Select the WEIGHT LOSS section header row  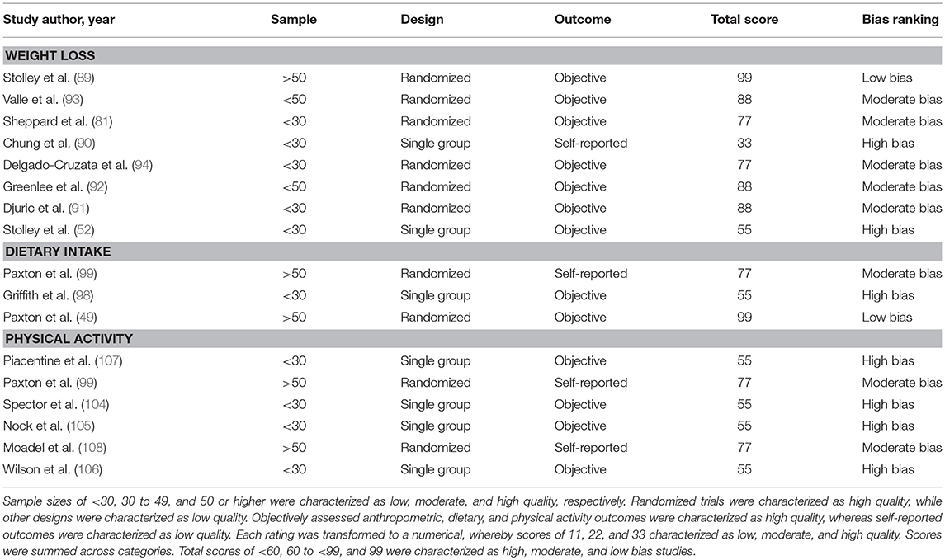[x=472, y=55]
